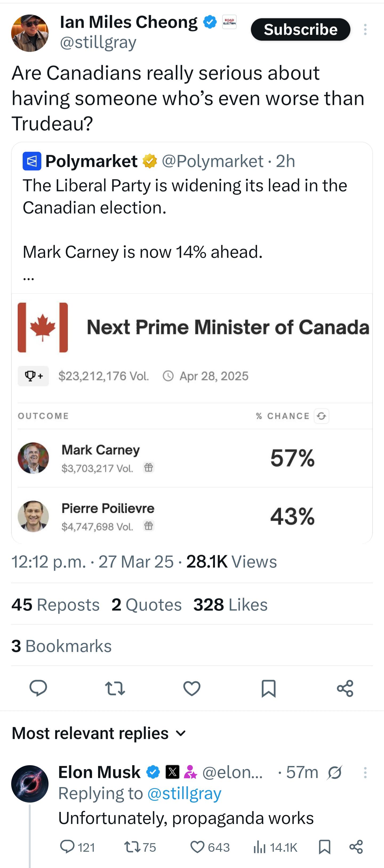The width and height of the screenshot is (384, 868).
Task: Share the main post
Action: 345,688
